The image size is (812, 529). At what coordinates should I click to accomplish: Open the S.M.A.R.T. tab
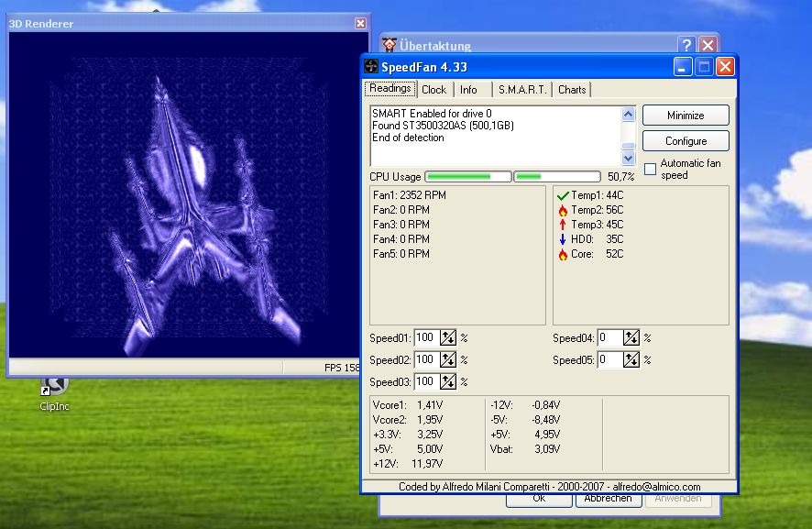point(522,90)
